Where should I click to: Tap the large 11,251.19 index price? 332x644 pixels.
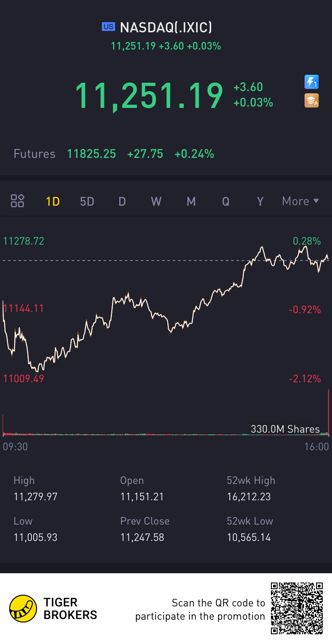point(149,96)
